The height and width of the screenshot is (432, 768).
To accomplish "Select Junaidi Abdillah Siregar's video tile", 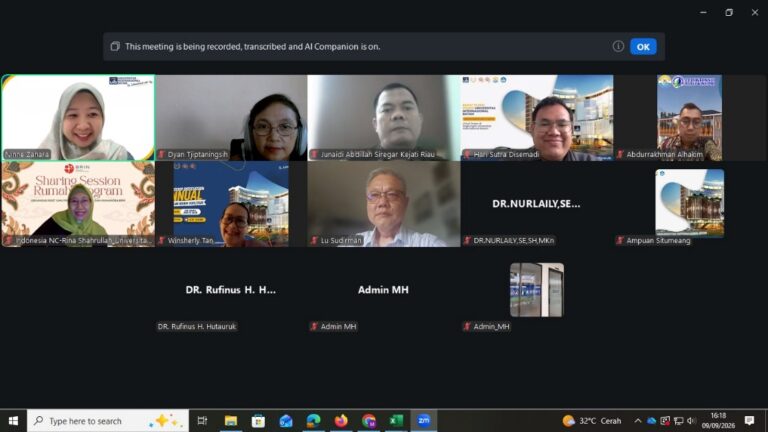I will coord(384,118).
